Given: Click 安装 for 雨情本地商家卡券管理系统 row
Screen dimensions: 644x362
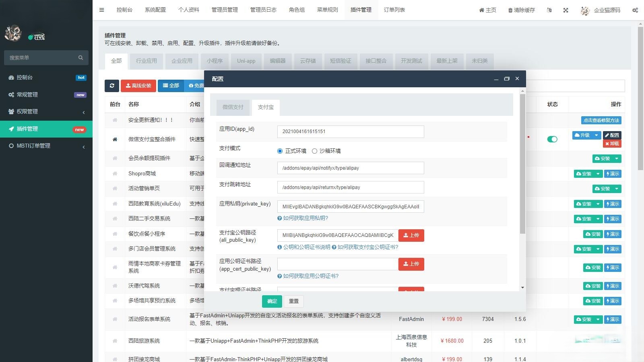Looking at the screenshot, I should (593, 267).
